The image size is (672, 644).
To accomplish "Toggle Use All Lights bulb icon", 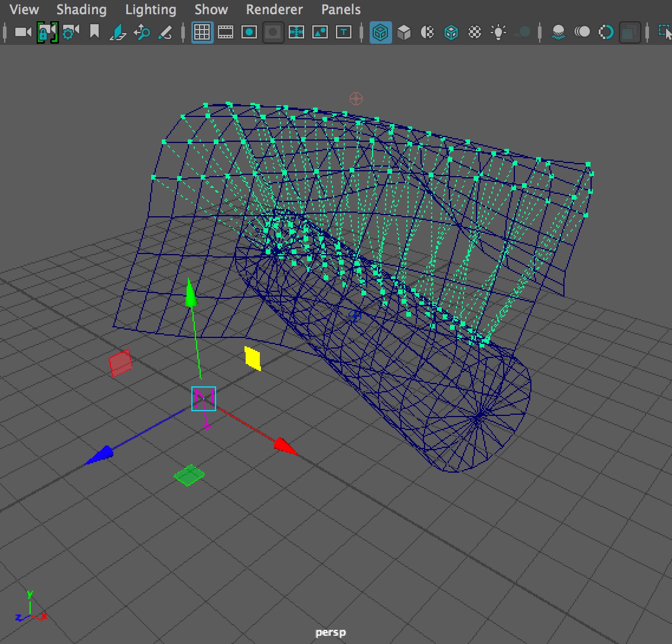I will 498,32.
